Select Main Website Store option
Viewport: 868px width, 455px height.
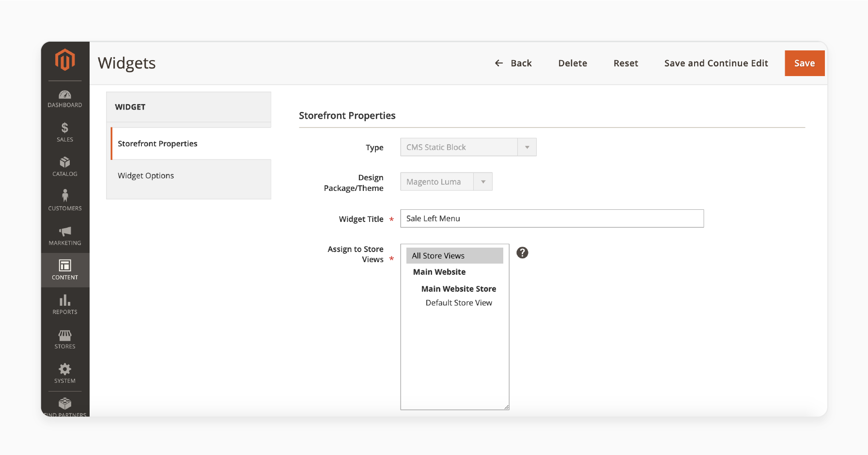click(459, 289)
